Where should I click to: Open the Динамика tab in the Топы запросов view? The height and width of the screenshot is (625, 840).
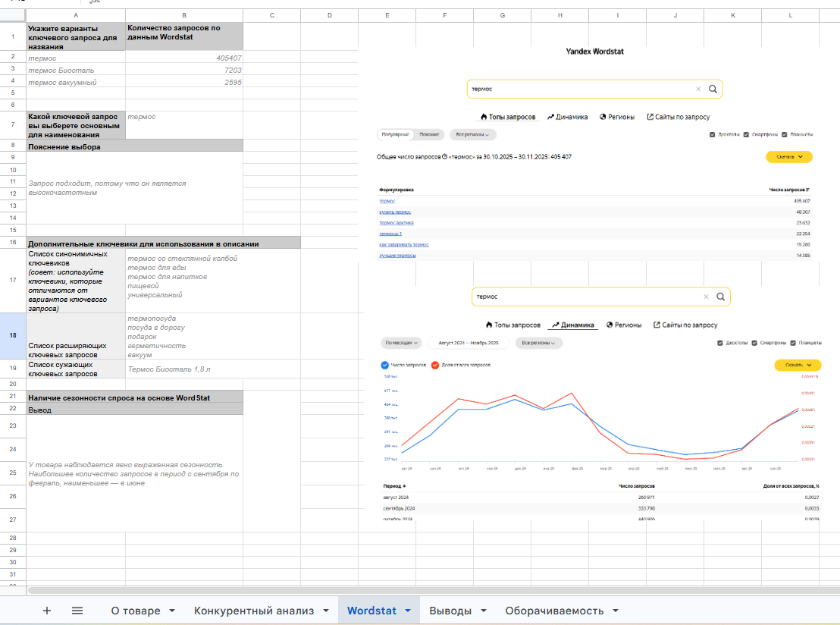[x=567, y=117]
